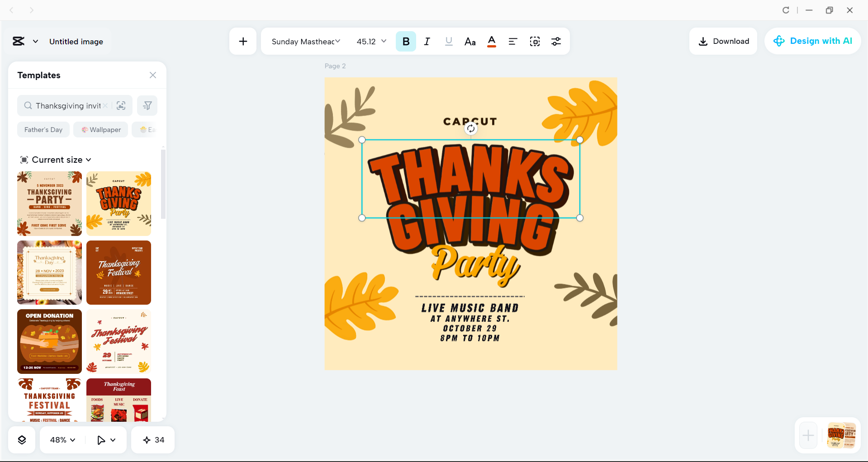Expand the font size dropdown
Screen dimensions: 868x462
click(371, 41)
